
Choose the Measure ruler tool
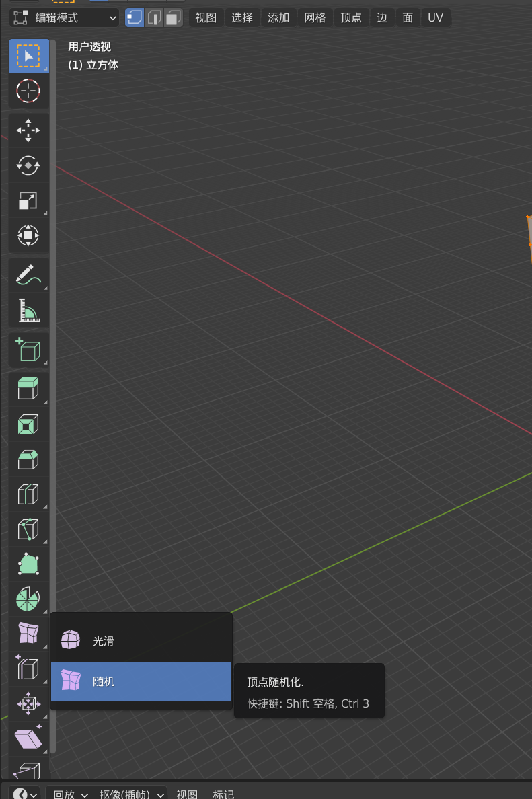coord(28,310)
